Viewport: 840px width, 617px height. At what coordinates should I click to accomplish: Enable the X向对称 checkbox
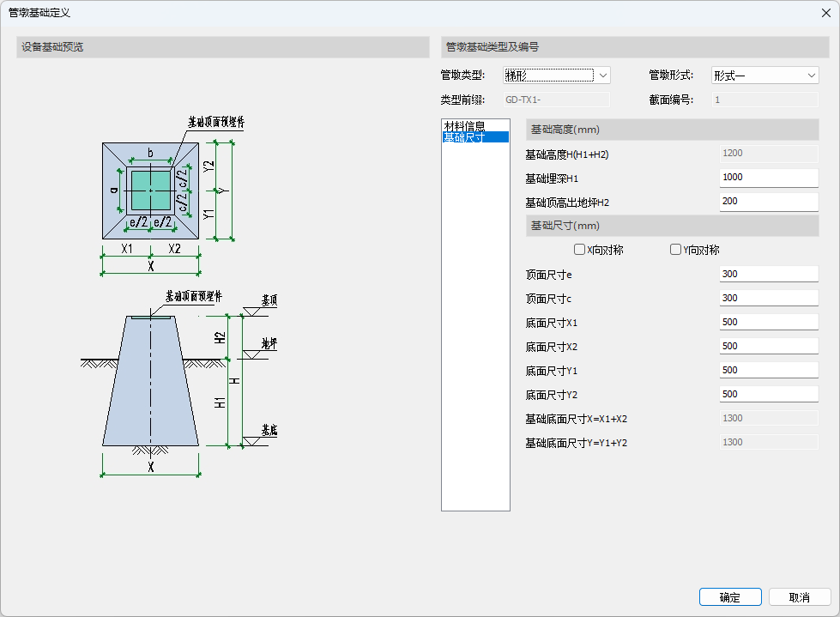(579, 250)
